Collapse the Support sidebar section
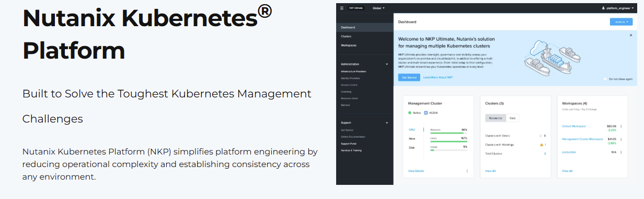644x199 pixels. (x=387, y=123)
